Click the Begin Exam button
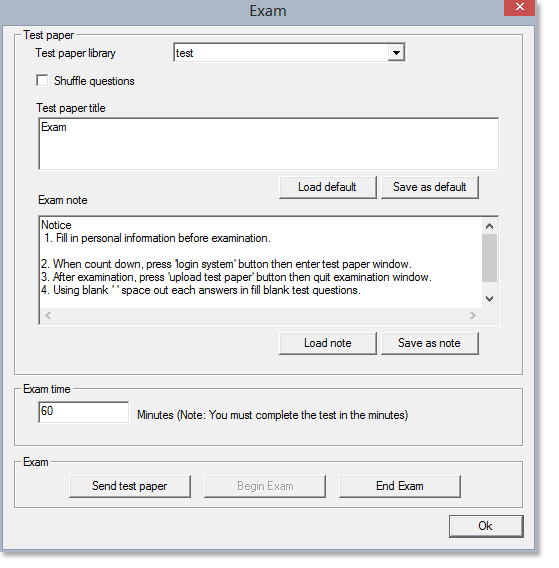 [x=265, y=486]
